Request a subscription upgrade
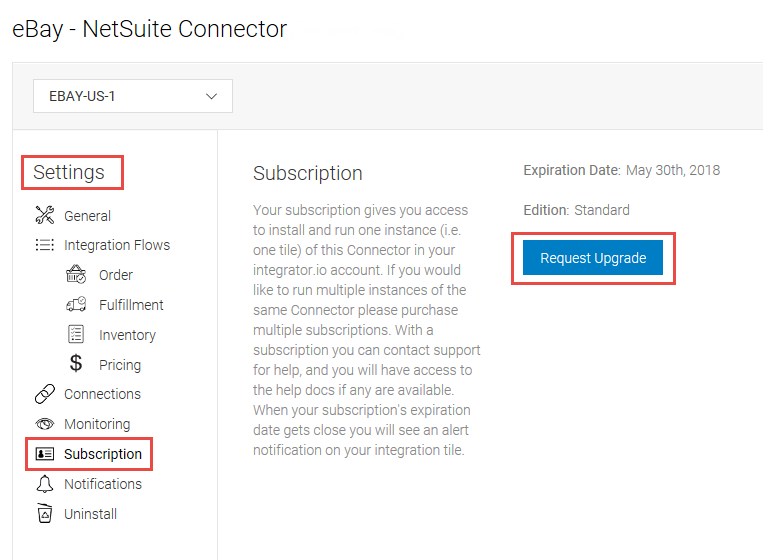The image size is (763, 560). (593, 258)
